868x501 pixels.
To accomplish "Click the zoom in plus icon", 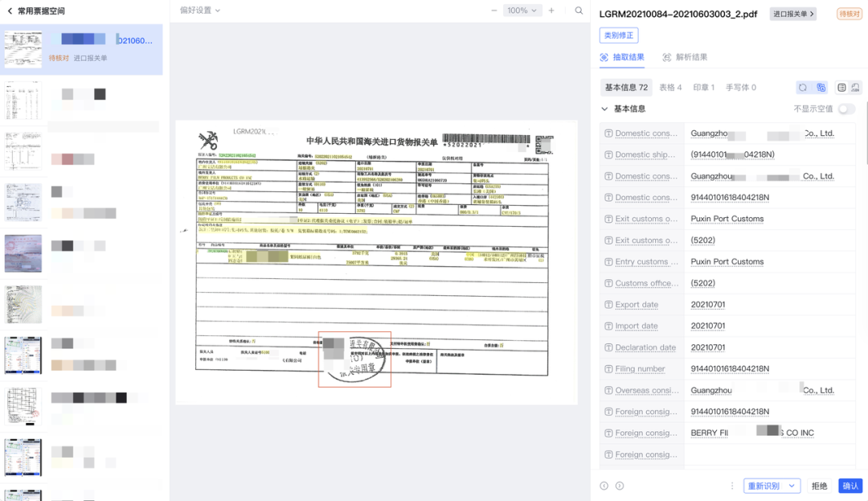I will click(x=551, y=10).
